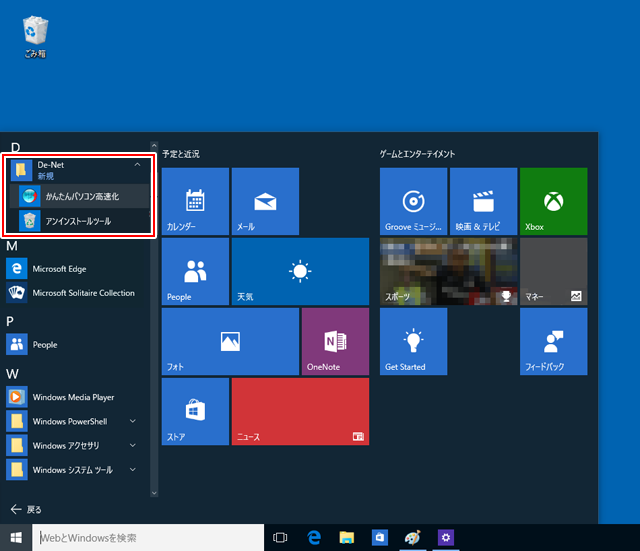Viewport: 640px width, 551px height.
Task: Click the ゲームとエンターテイメント group title
Action: click(x=418, y=154)
